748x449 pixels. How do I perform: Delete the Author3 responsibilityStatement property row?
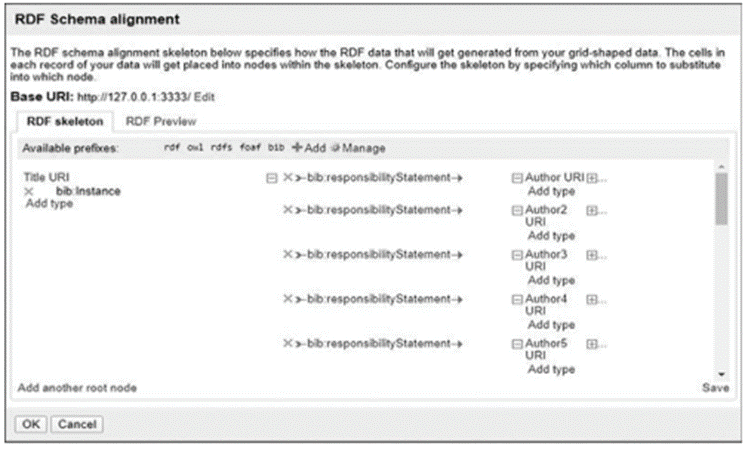[x=288, y=254]
